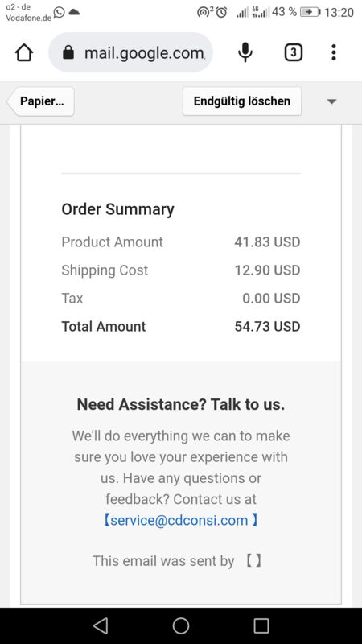Open the service@cdconsi.com email link
362x644 pixels.
180,520
